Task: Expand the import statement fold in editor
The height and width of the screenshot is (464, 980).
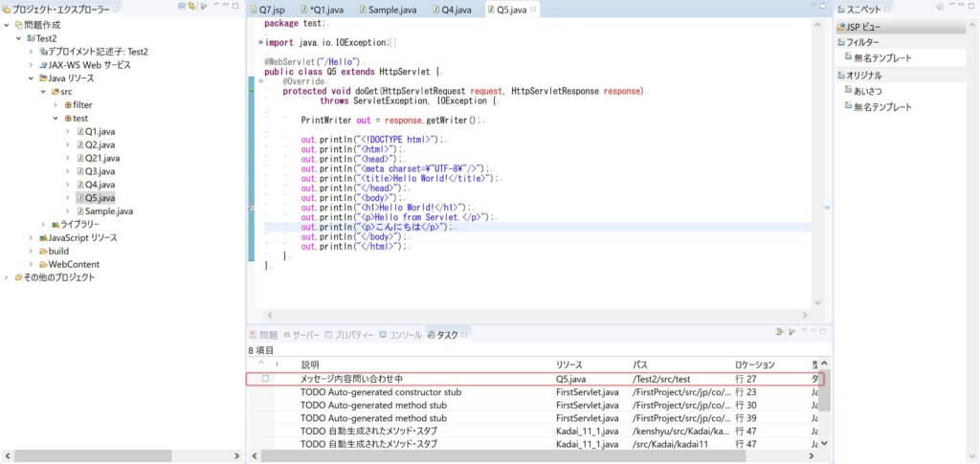Action: click(260, 42)
